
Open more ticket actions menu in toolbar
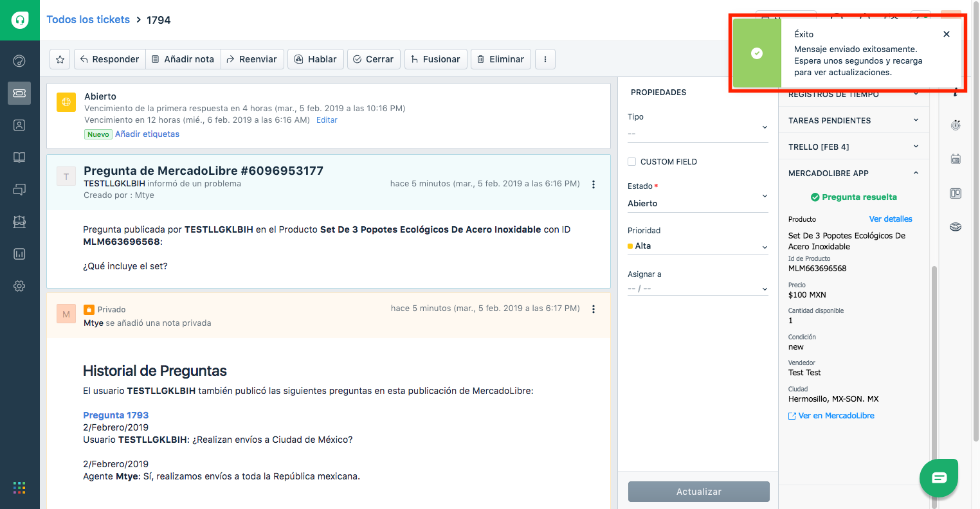545,59
